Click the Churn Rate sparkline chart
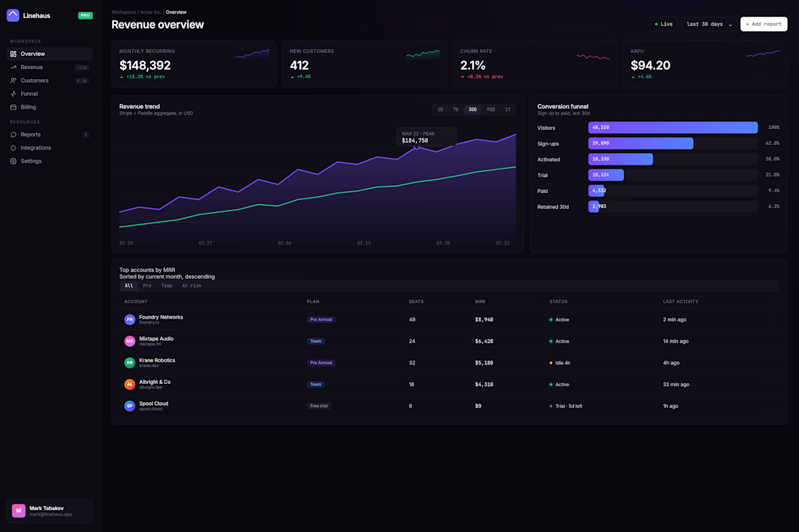799x532 pixels. point(593,56)
